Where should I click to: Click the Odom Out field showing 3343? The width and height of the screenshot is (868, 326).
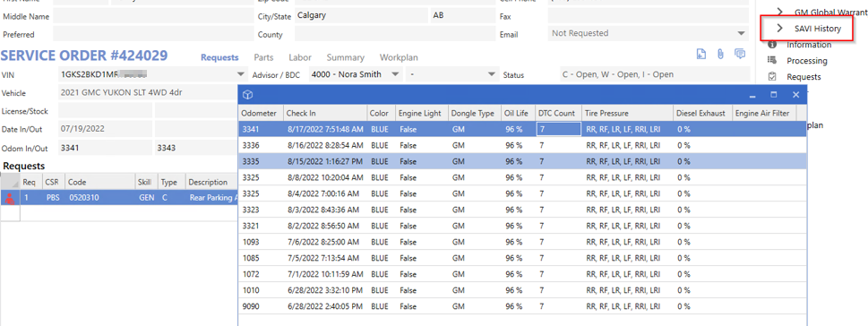tap(196, 148)
